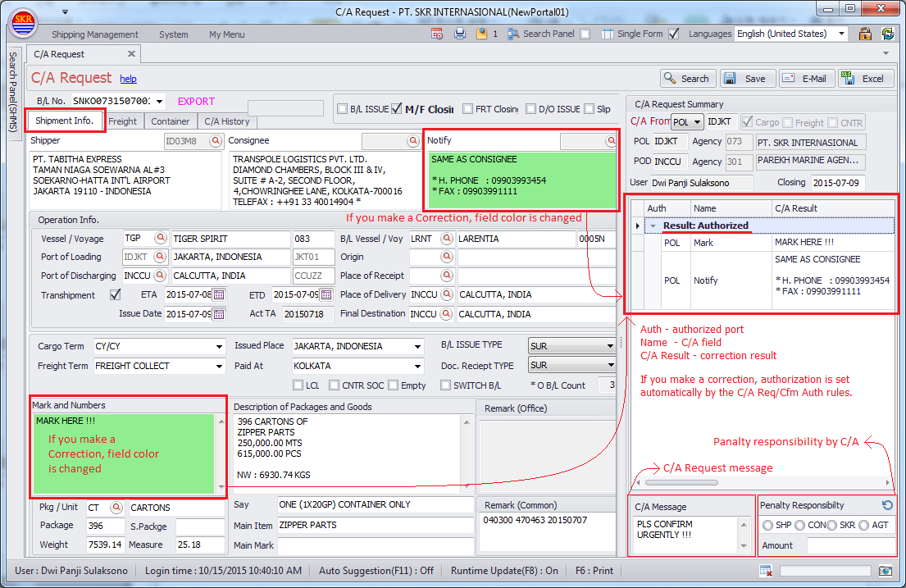
Task: Open the Languages dropdown
Action: pyautogui.click(x=841, y=34)
